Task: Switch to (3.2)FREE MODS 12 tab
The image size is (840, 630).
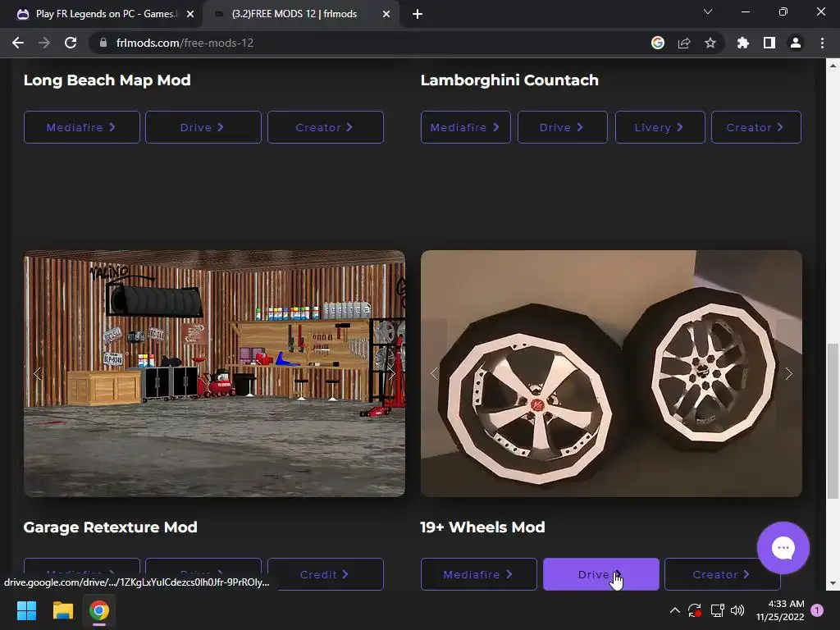Action: pos(300,14)
